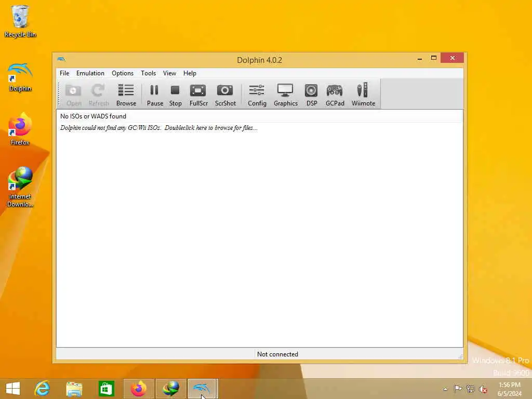Click the 'No ISOs or WADS found' header

pos(93,116)
